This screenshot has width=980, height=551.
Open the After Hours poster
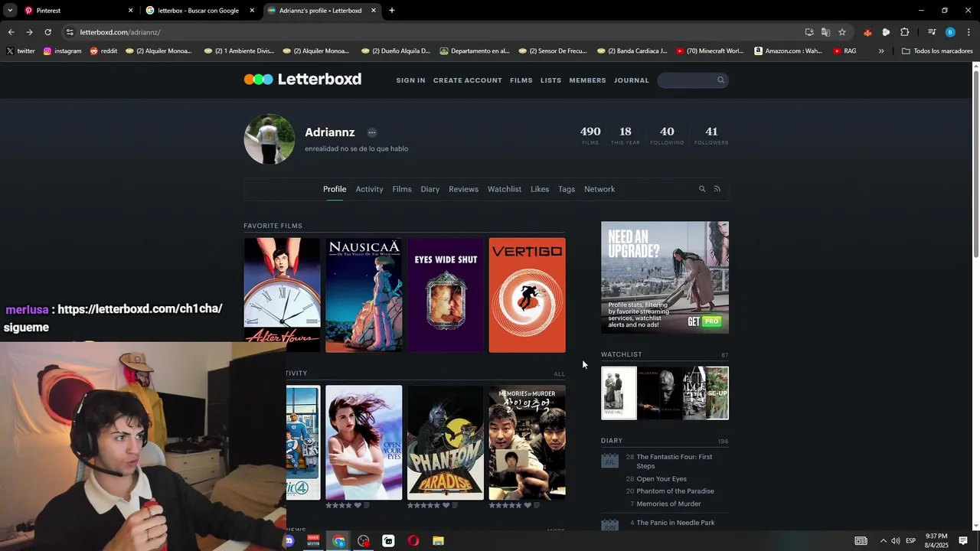coord(282,295)
